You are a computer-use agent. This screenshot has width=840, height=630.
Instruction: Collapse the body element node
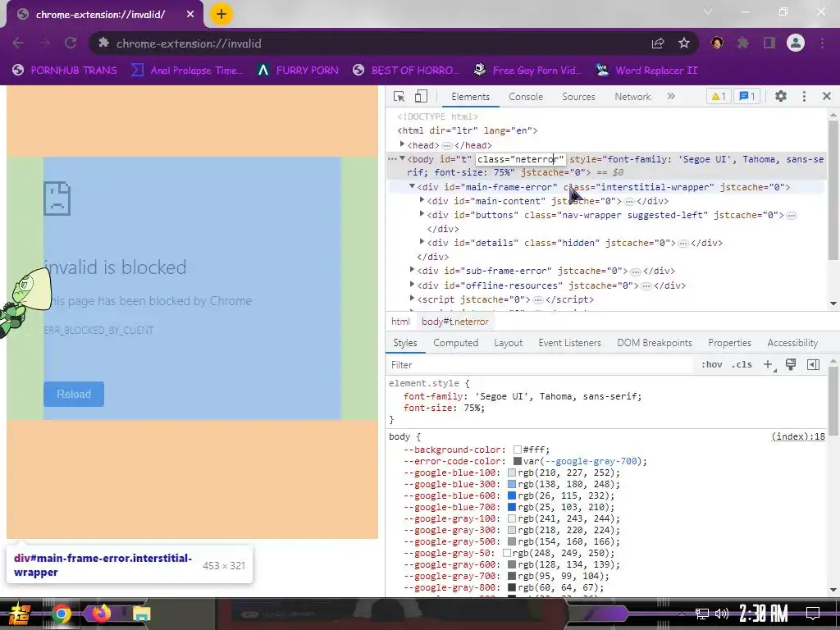click(402, 158)
